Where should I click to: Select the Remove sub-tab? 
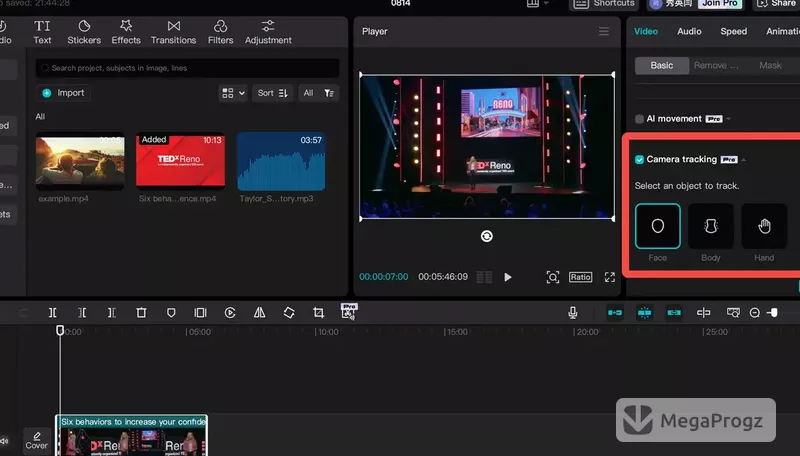716,65
